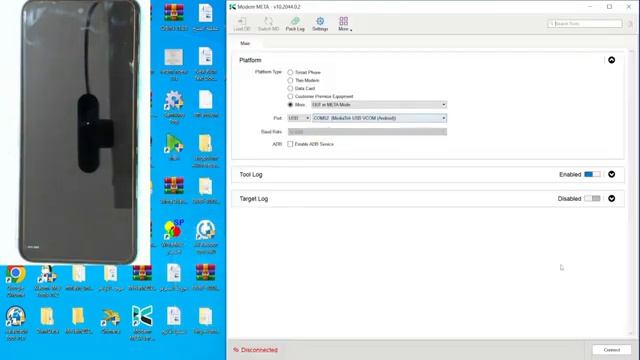This screenshot has width=640, height=360.
Task: Open the META Mode platform dropdown
Action: (379, 105)
